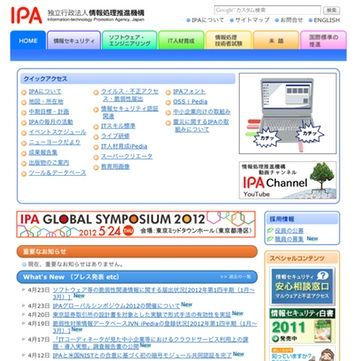
Task: Open the IPAについて link in the top bar
Action: click(x=208, y=20)
